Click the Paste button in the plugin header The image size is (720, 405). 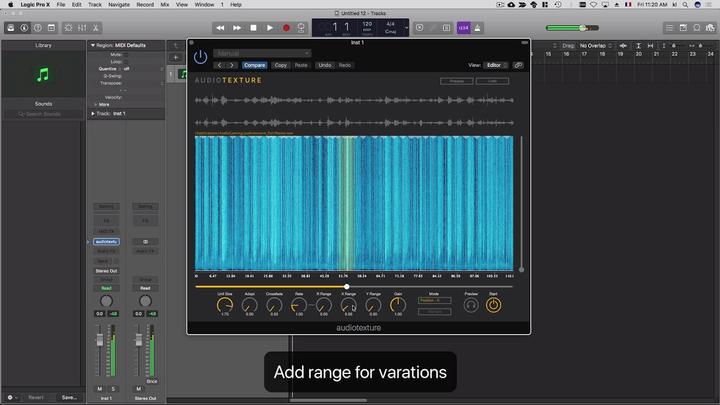301,65
